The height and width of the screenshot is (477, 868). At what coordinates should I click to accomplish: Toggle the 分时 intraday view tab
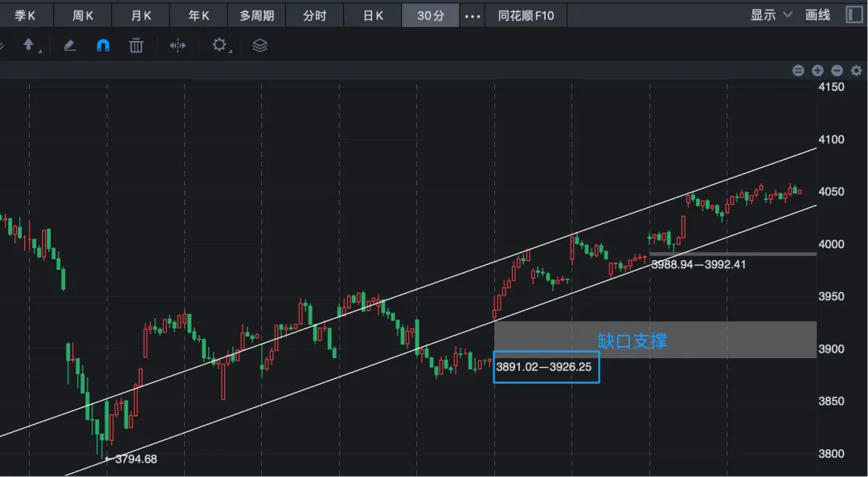(315, 15)
